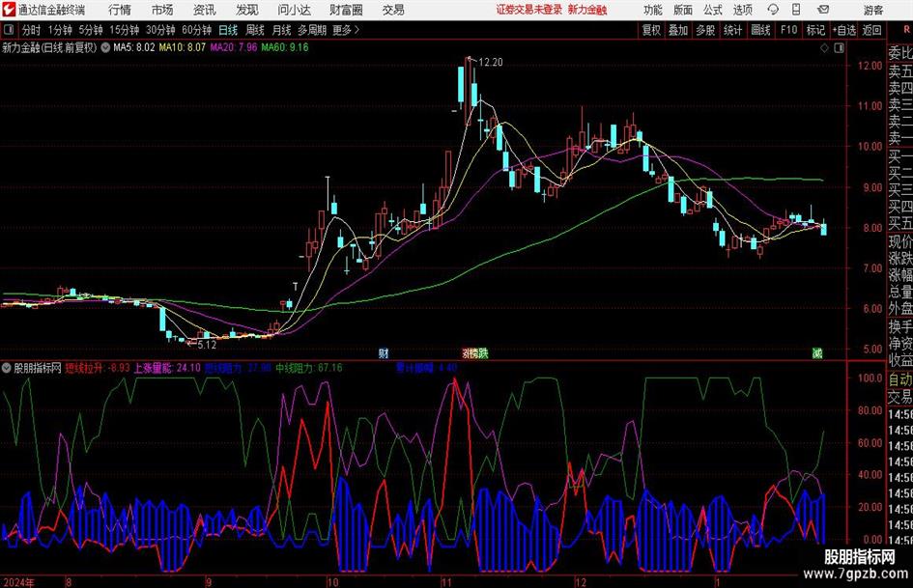This screenshot has width=913, height=588.
Task: Expand dropdown arrow beside 新力金融(日线 前复权)
Action: click(105, 47)
